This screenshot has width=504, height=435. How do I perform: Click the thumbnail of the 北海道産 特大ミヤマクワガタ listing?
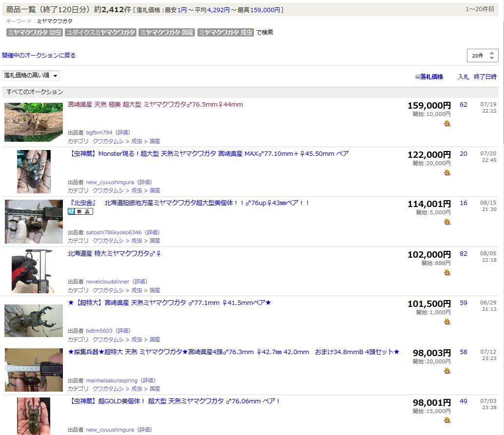click(x=34, y=271)
